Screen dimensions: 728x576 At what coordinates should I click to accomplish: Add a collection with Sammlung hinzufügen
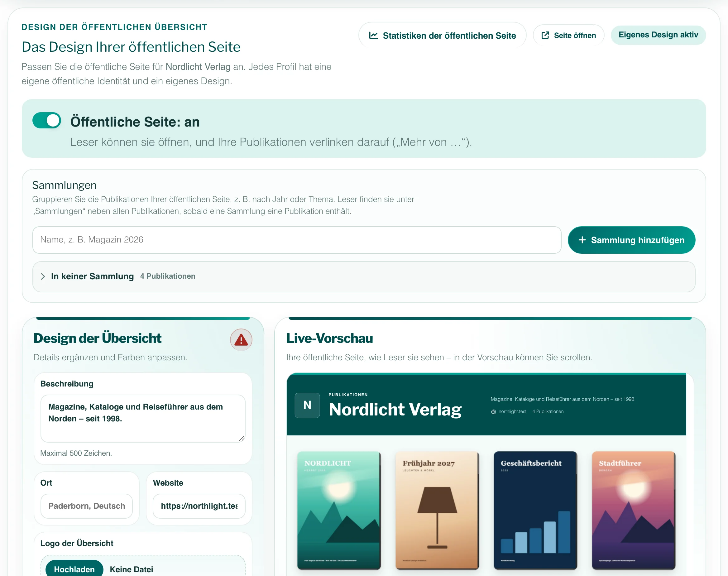pos(632,240)
